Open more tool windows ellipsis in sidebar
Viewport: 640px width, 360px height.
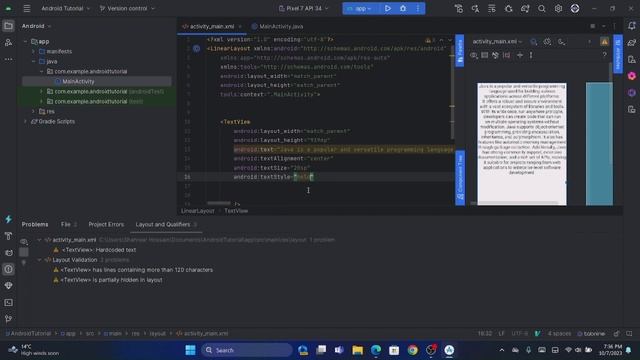click(8, 59)
